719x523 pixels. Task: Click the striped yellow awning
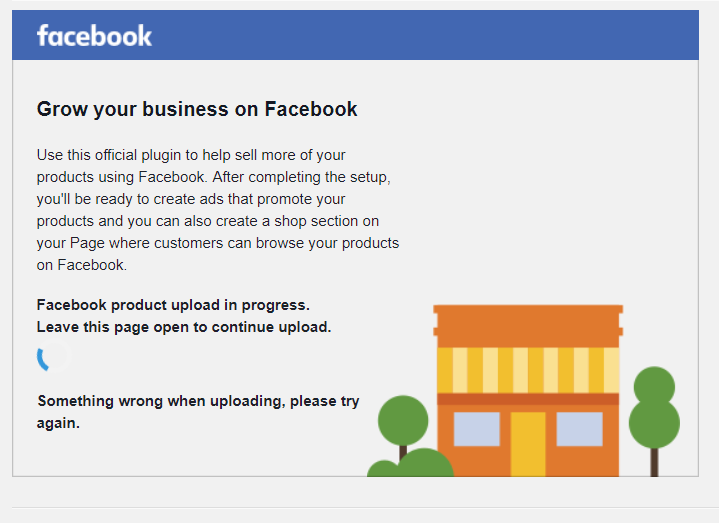coord(528,370)
